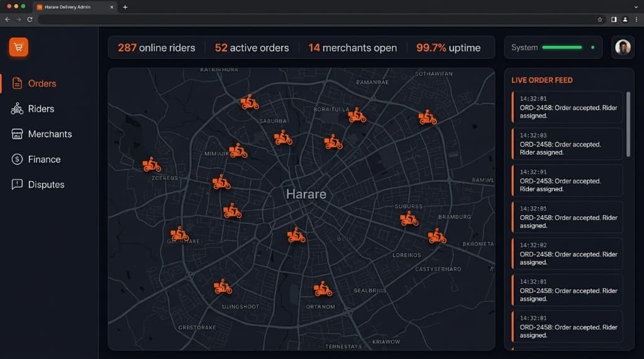Click the 52 active orders stat

[x=252, y=48]
